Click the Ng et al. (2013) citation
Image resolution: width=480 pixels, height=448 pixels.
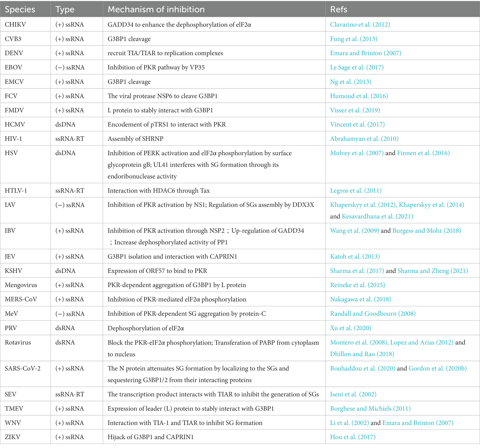[x=351, y=81]
